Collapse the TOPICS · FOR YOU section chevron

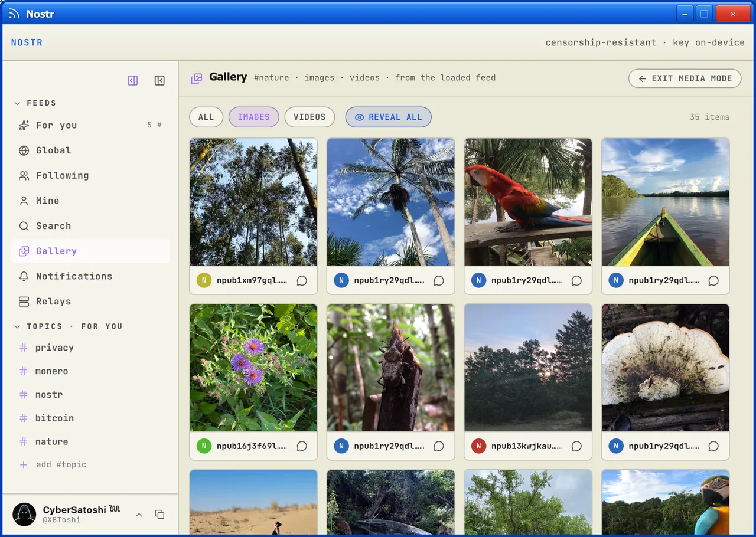[17, 326]
